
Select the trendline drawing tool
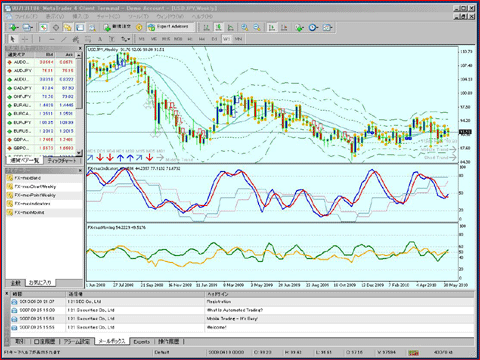pyautogui.click(x=64, y=39)
